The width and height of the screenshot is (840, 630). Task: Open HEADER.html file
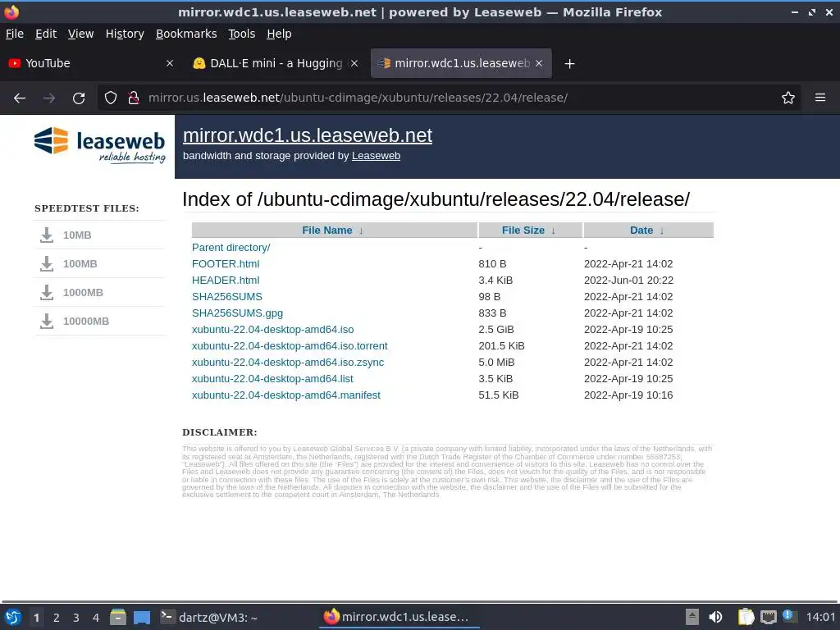pos(226,281)
